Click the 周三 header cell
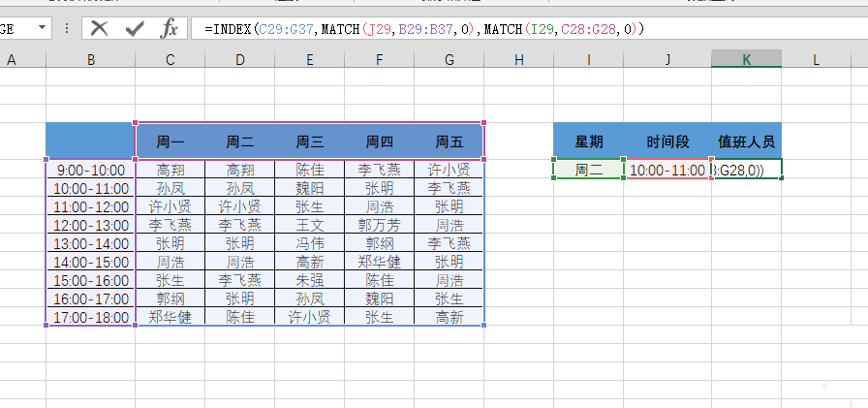This screenshot has height=408, width=868. click(309, 142)
